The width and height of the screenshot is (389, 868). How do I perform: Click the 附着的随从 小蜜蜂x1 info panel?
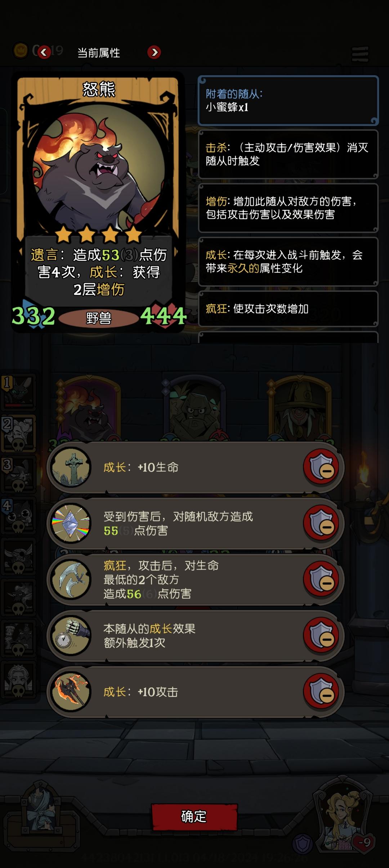tap(288, 100)
